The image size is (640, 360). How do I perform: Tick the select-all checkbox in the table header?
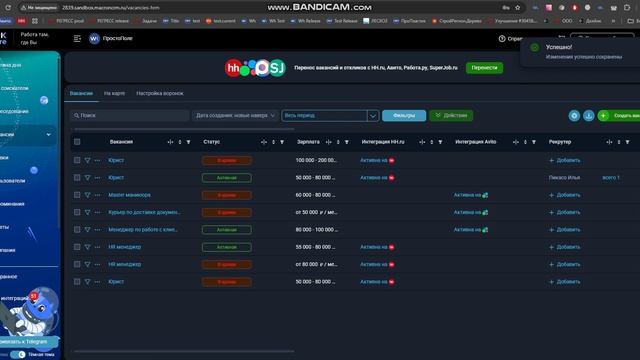(x=77, y=142)
